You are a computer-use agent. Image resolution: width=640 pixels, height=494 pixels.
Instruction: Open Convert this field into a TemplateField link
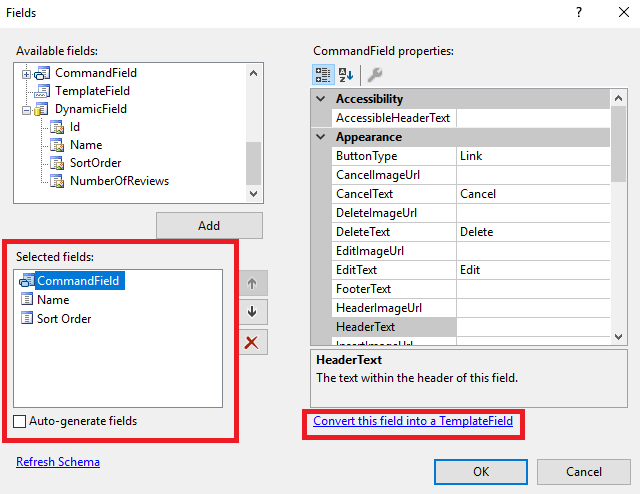coord(413,422)
